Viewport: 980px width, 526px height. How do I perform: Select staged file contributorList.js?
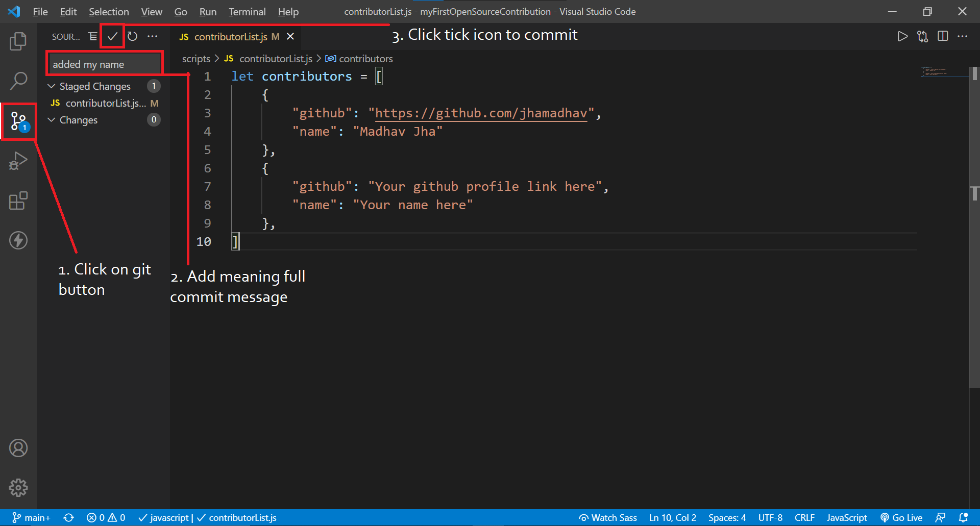pos(104,103)
